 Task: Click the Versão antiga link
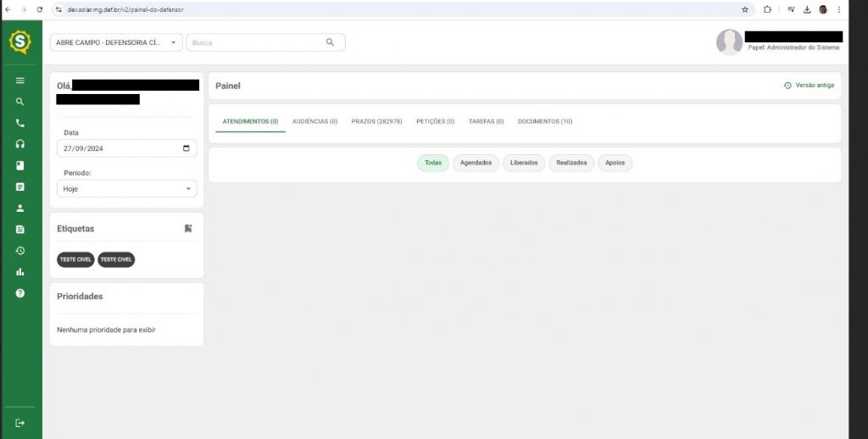tap(809, 86)
